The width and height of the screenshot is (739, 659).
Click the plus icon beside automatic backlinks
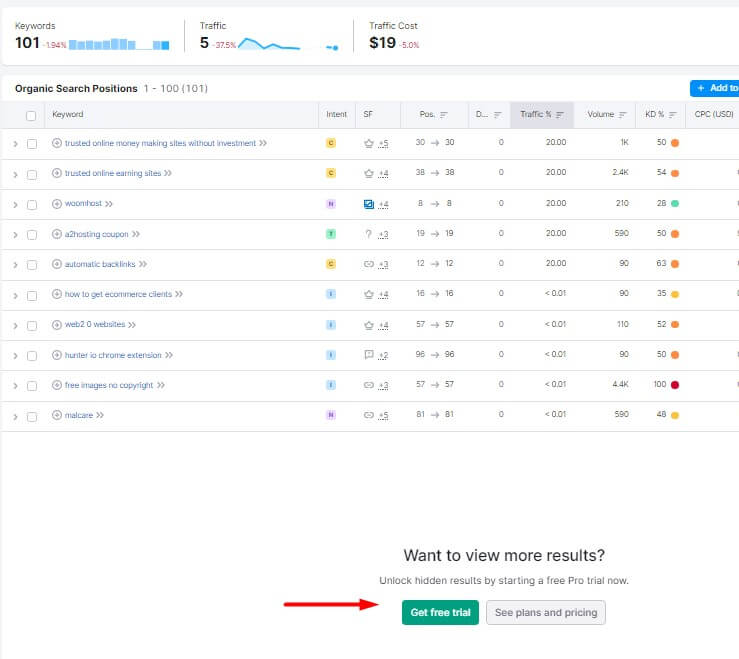[x=57, y=264]
